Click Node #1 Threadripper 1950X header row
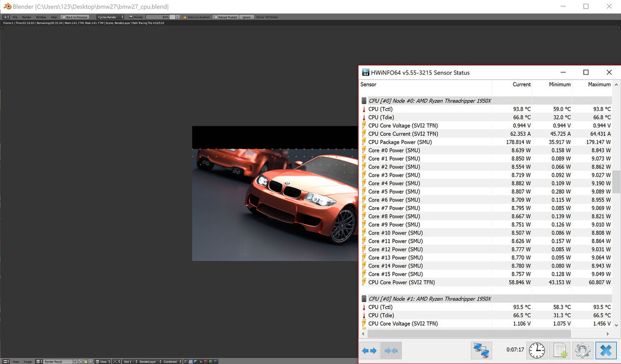The image size is (621, 364). [x=486, y=299]
